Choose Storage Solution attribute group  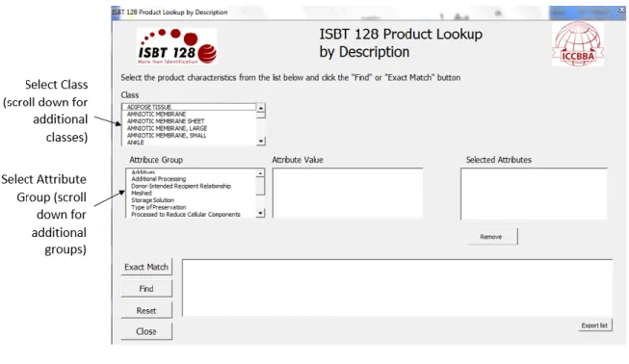point(191,200)
